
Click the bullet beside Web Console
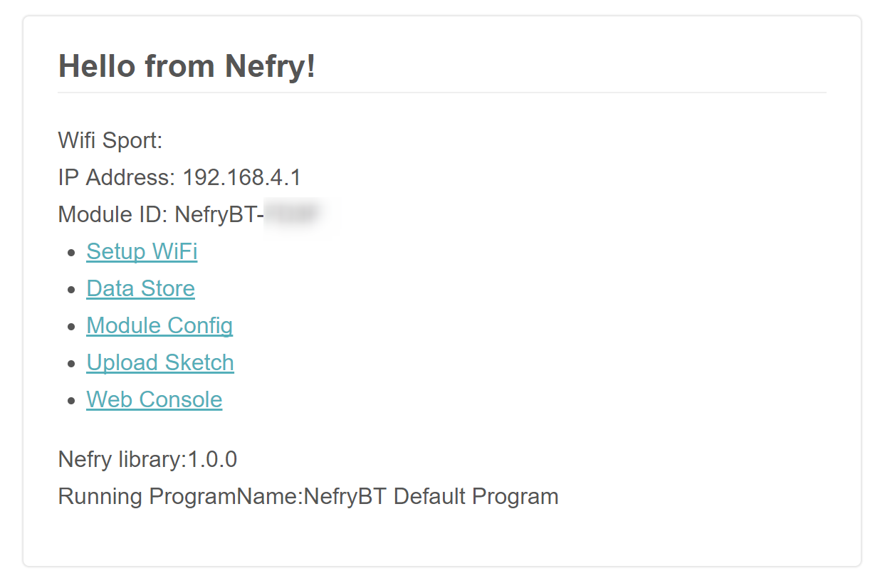[x=70, y=401]
